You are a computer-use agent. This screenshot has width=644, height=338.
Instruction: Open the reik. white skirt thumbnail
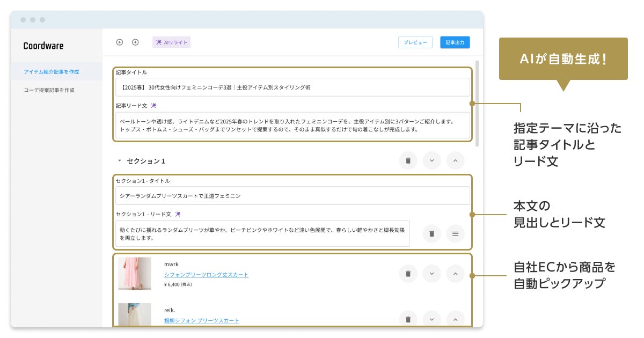click(135, 315)
